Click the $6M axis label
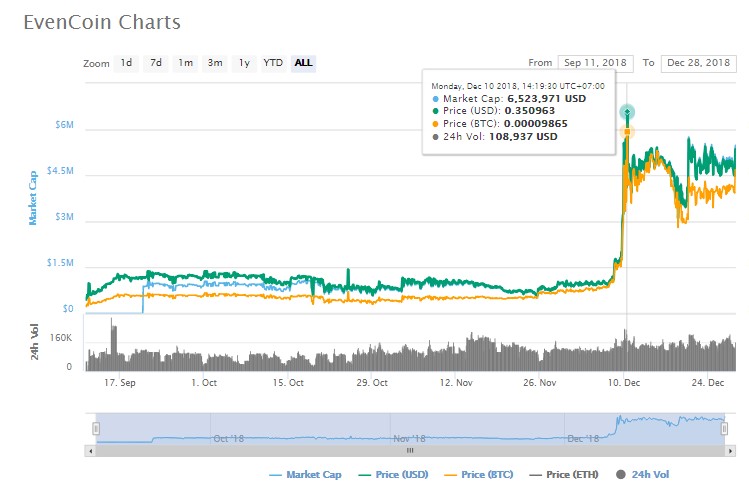Image resolution: width=749 pixels, height=496 pixels. (64, 125)
